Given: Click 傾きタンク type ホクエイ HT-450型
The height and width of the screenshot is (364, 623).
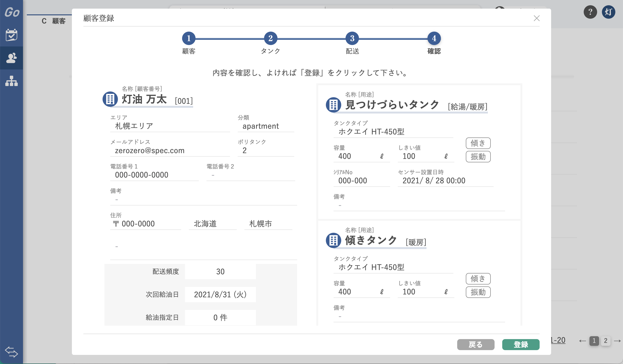Looking at the screenshot, I should (x=371, y=267).
